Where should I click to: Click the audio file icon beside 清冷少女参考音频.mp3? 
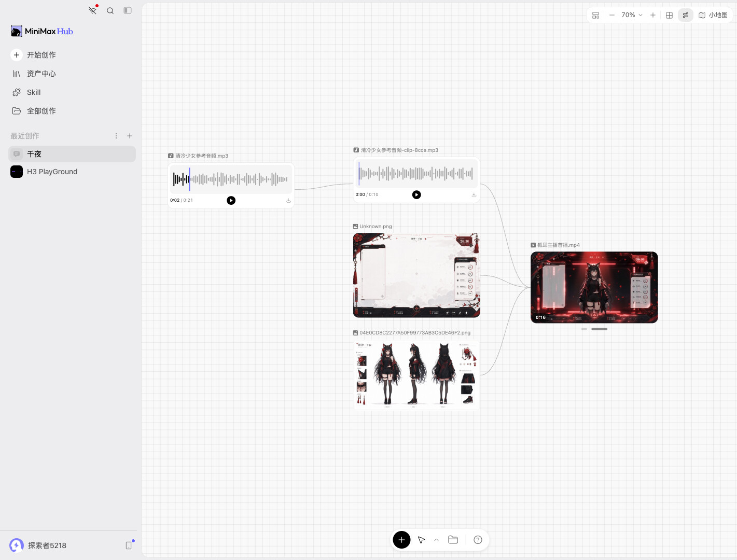(x=171, y=156)
